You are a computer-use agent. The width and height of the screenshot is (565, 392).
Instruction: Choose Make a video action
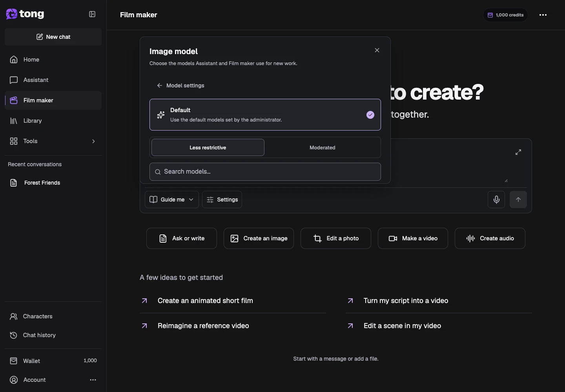coord(413,238)
